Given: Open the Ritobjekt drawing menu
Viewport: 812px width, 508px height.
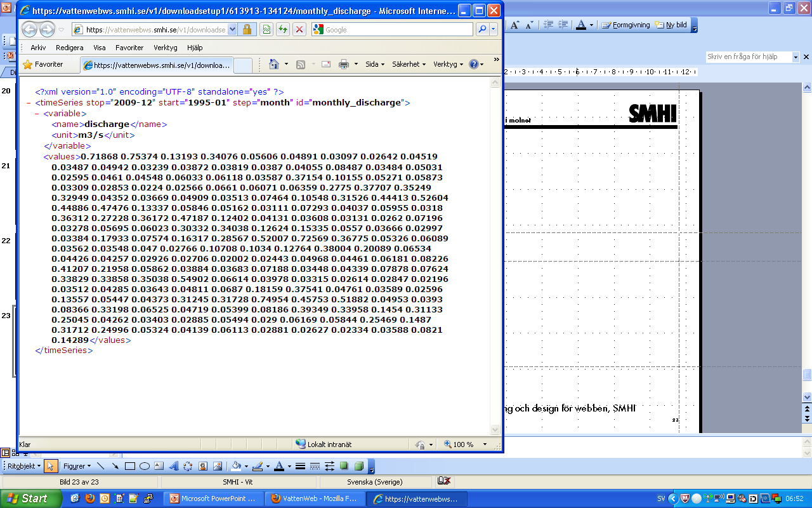Looking at the screenshot, I should pos(24,466).
